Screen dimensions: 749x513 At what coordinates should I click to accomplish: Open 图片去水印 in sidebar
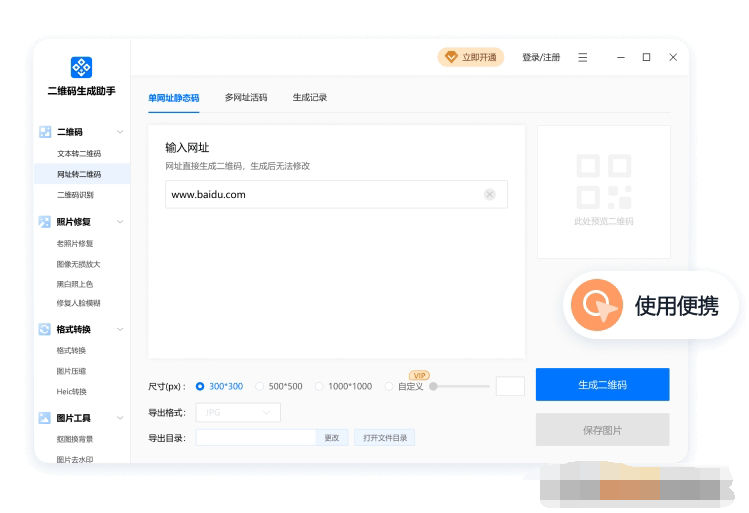(x=75, y=459)
